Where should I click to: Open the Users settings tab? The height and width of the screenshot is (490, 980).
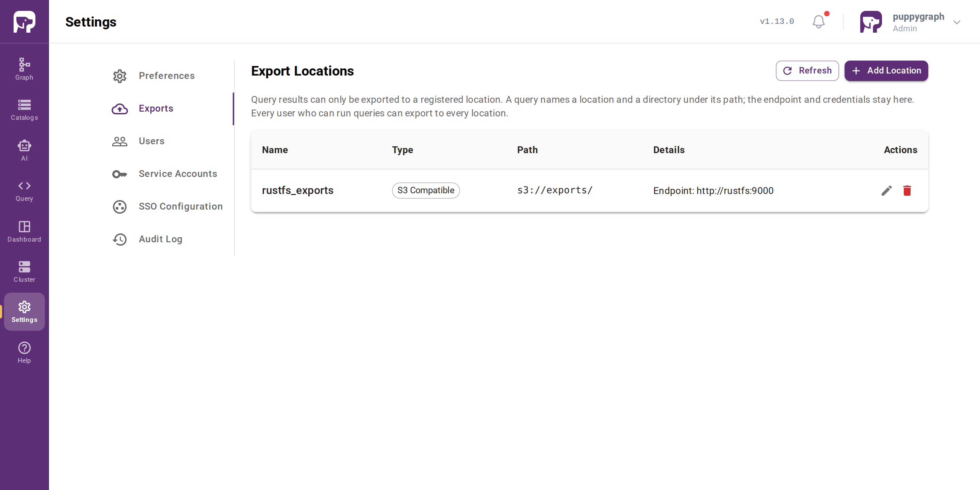(x=167, y=141)
